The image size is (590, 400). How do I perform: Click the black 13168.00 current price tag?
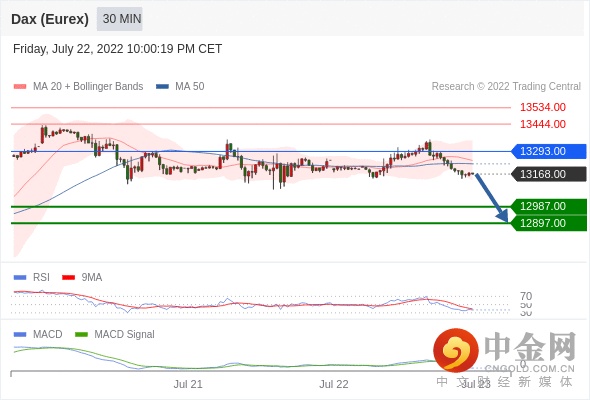tap(549, 174)
